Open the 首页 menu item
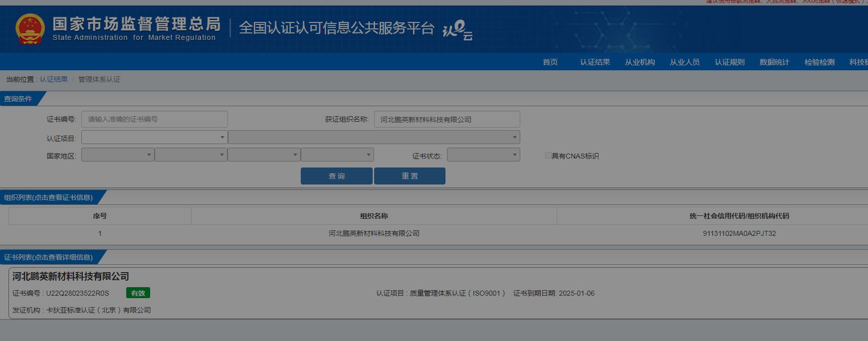The width and height of the screenshot is (868, 341). pyautogui.click(x=550, y=62)
